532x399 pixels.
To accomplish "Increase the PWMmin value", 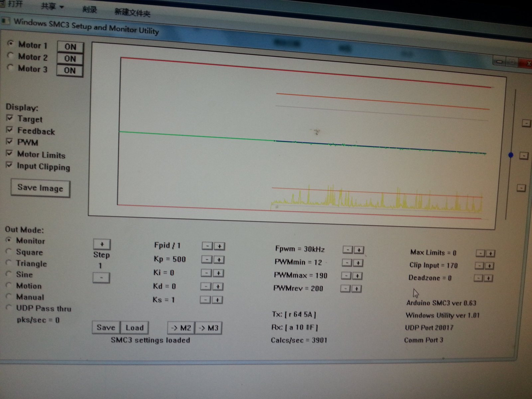I will pos(358,263).
